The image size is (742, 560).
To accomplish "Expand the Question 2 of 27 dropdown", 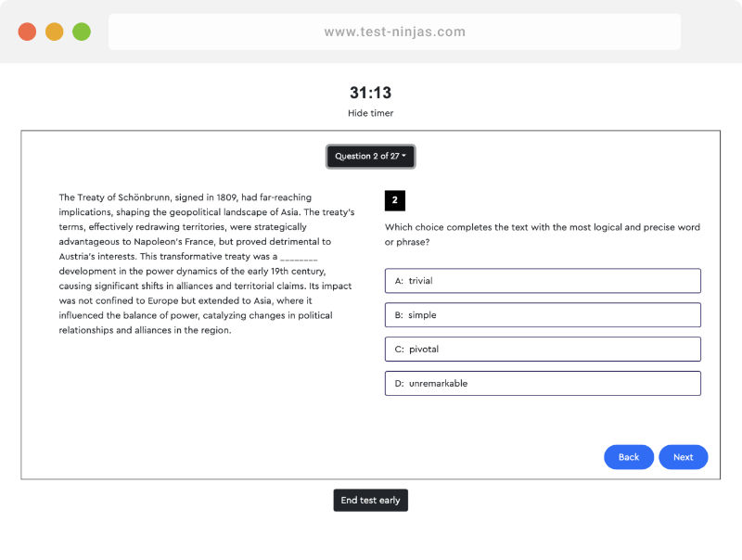I will (370, 157).
